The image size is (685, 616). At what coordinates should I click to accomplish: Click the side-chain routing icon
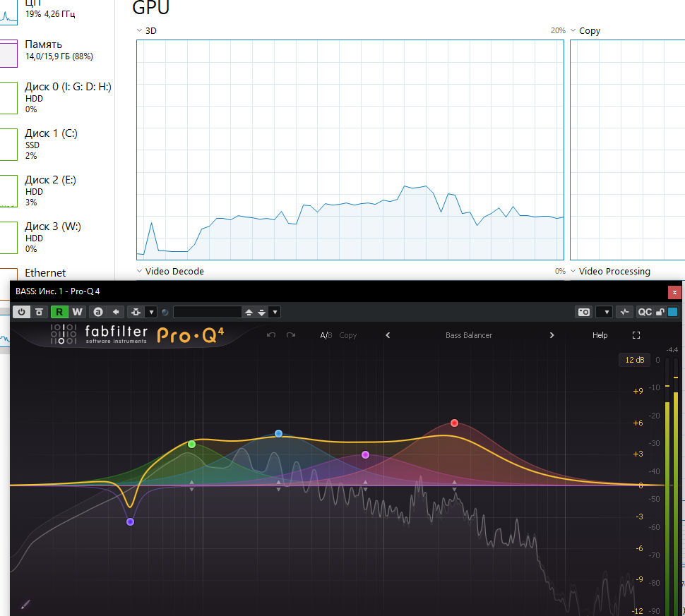pyautogui.click(x=136, y=312)
